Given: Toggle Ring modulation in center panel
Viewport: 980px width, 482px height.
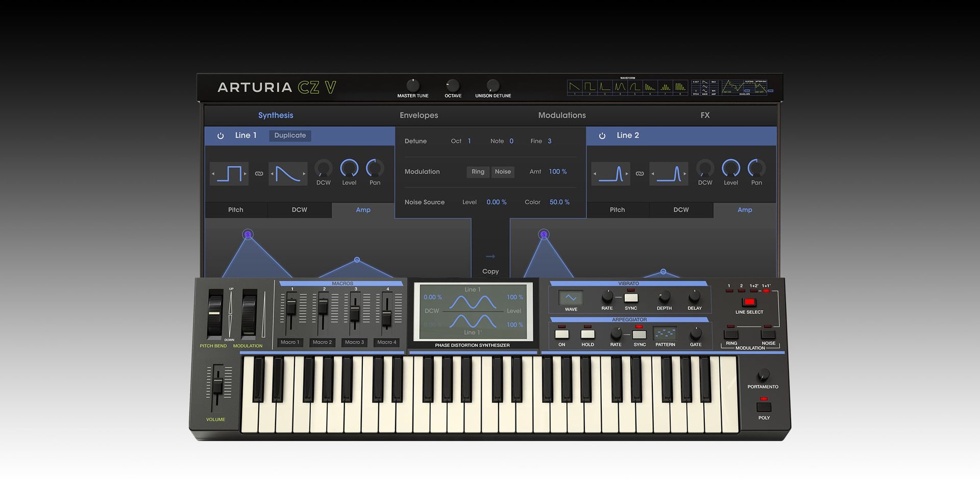Looking at the screenshot, I should (478, 172).
